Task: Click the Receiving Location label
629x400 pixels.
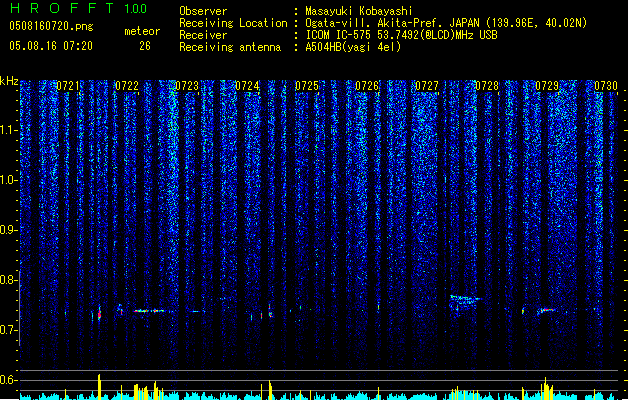Action: click(233, 23)
